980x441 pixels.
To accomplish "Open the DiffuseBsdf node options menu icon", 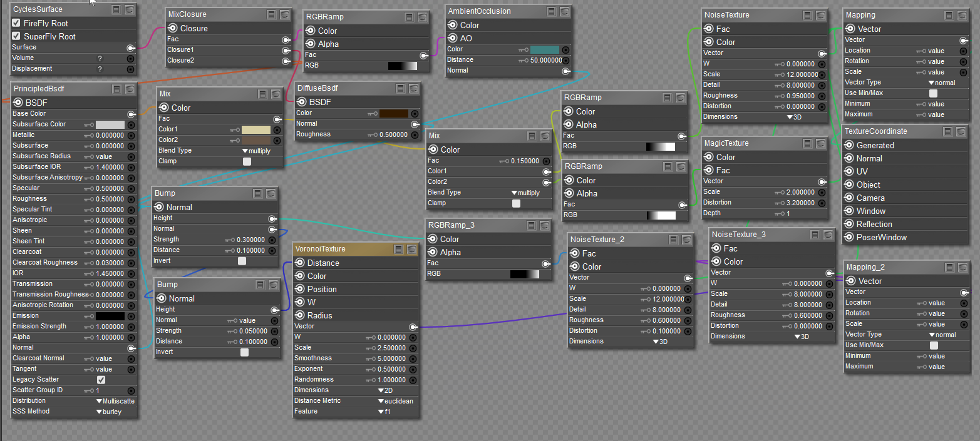I will click(401, 88).
